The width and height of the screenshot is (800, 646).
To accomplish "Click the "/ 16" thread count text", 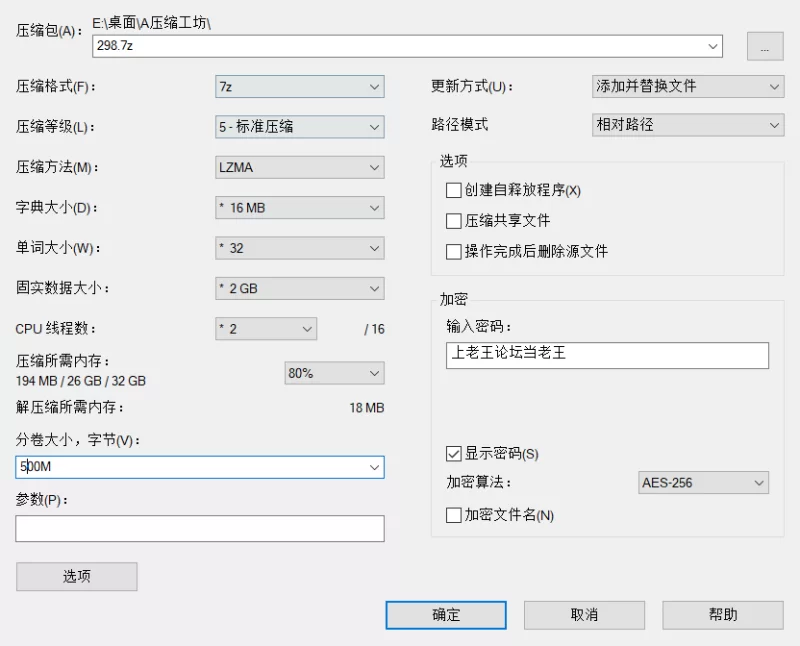I will [374, 329].
